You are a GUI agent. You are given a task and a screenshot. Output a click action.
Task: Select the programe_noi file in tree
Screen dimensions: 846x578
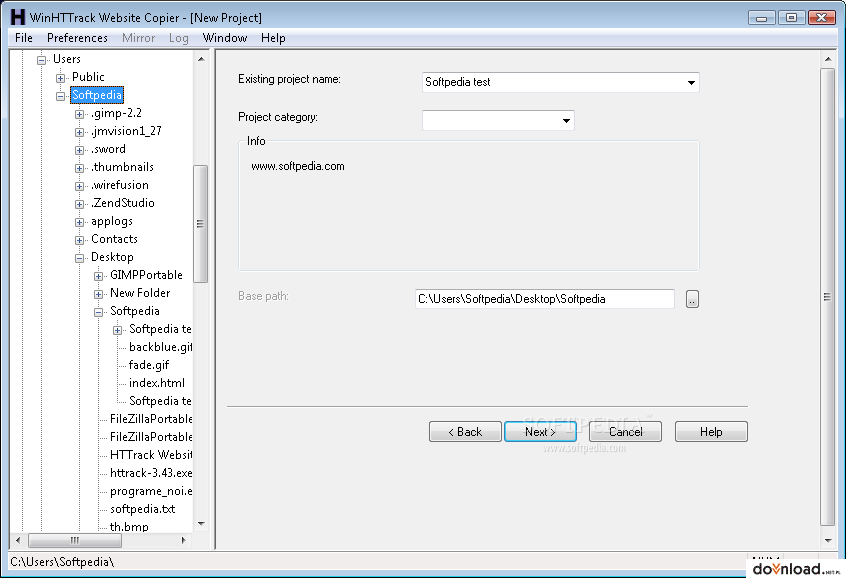151,491
